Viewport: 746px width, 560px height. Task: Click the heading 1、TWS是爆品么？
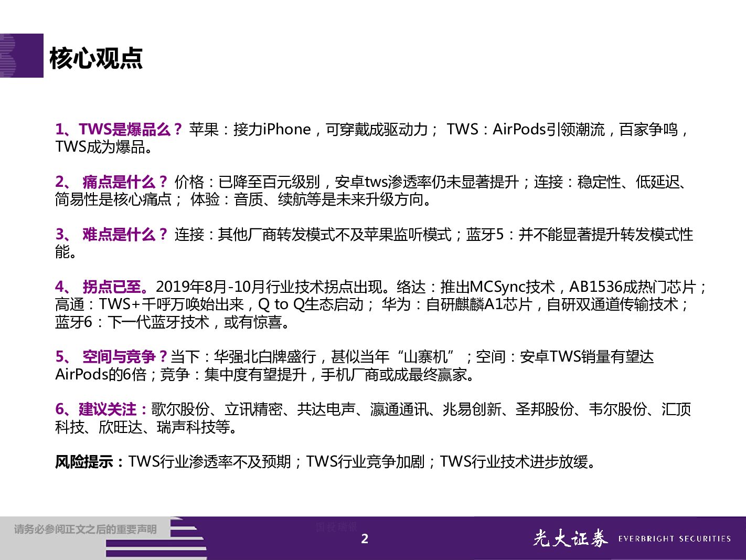[119, 129]
